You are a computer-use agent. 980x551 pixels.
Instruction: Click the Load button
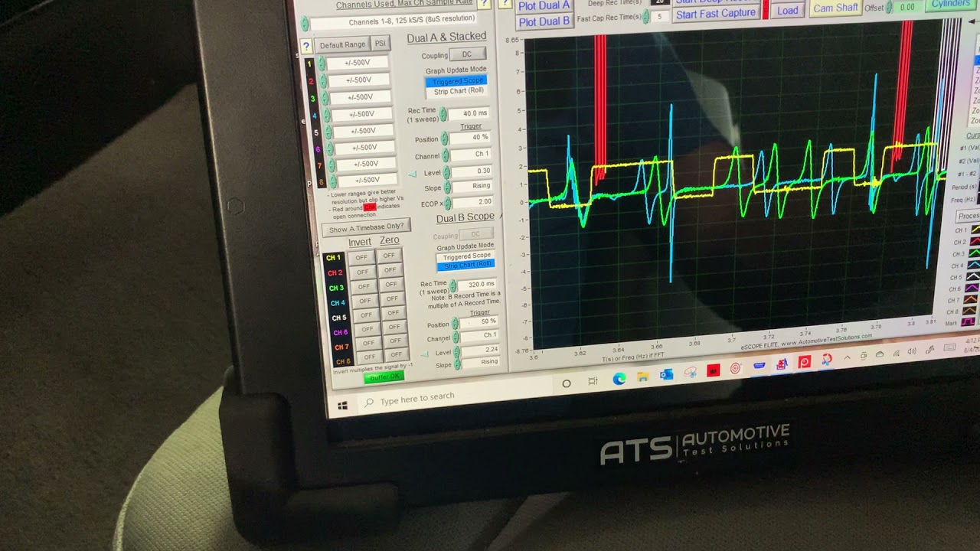pyautogui.click(x=787, y=11)
